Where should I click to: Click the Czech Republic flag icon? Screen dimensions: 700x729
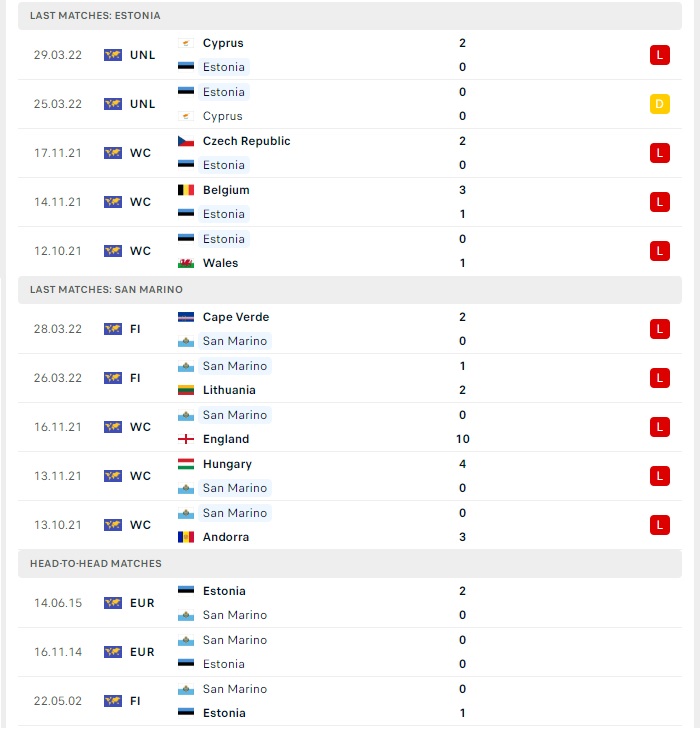click(186, 141)
